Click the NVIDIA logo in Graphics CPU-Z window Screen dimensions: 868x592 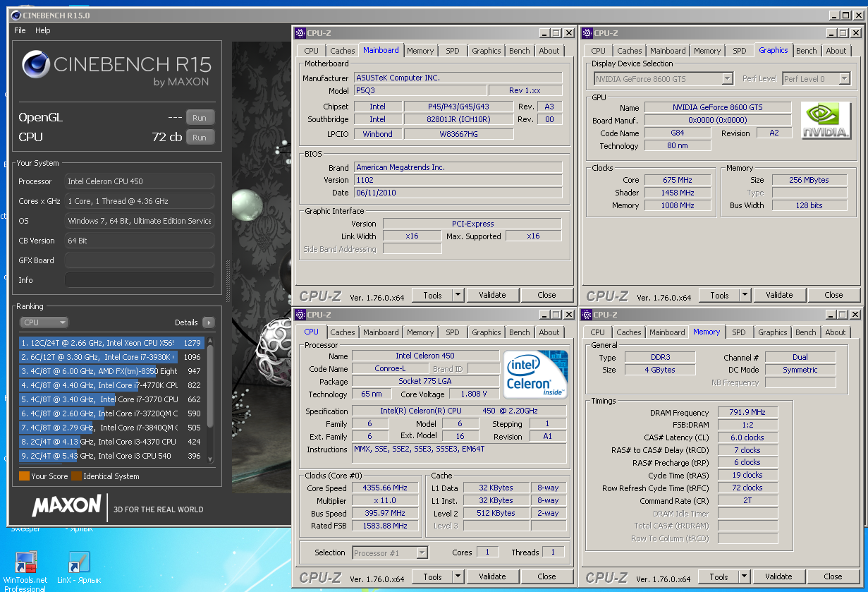coord(826,121)
